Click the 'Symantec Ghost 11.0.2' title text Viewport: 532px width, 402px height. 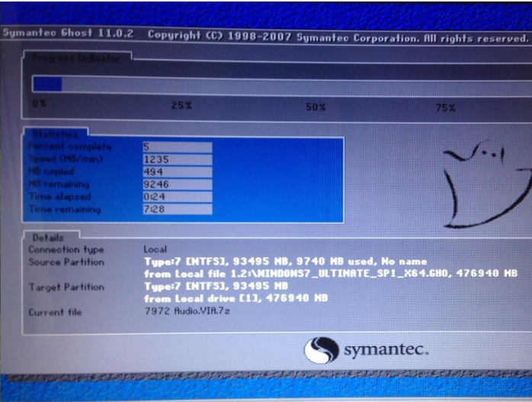(x=68, y=33)
